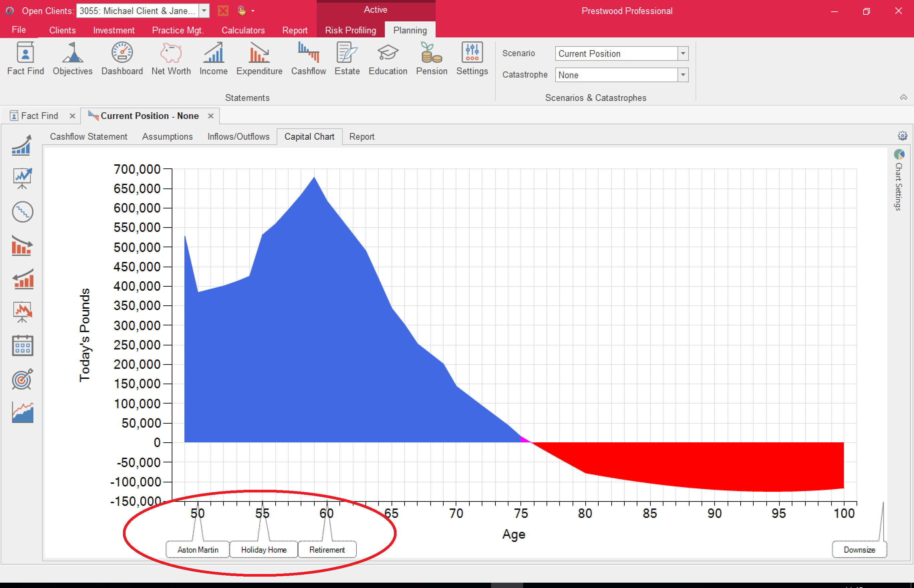Click the calendar icon in left sidebar
Viewport: 914px width, 588px height.
click(22, 346)
